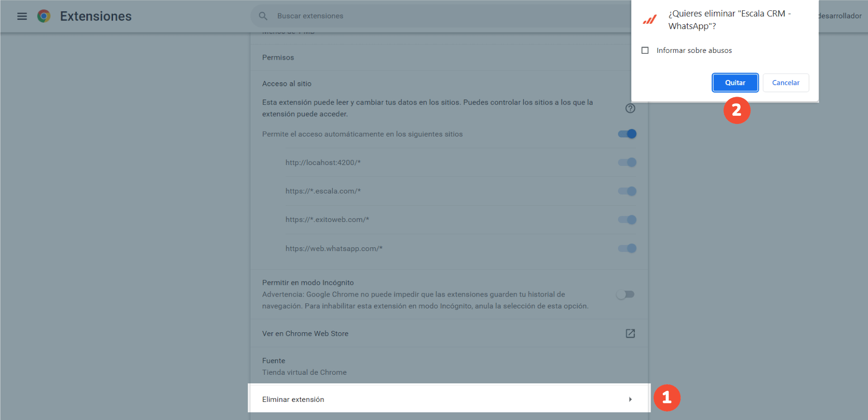Click the Tienda virtual de Chrome text
Screen dimensions: 868x420
point(304,373)
